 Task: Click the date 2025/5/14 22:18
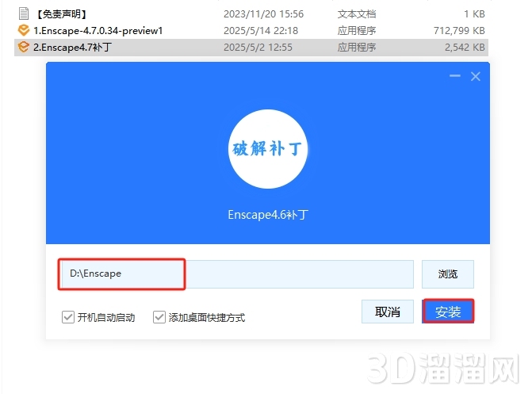click(x=261, y=31)
